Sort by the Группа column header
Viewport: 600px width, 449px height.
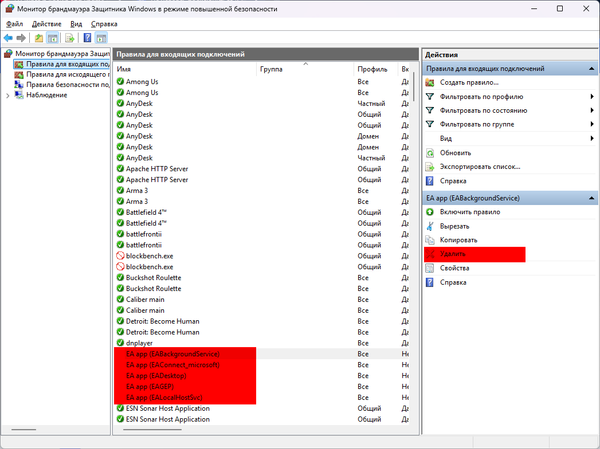tap(305, 69)
